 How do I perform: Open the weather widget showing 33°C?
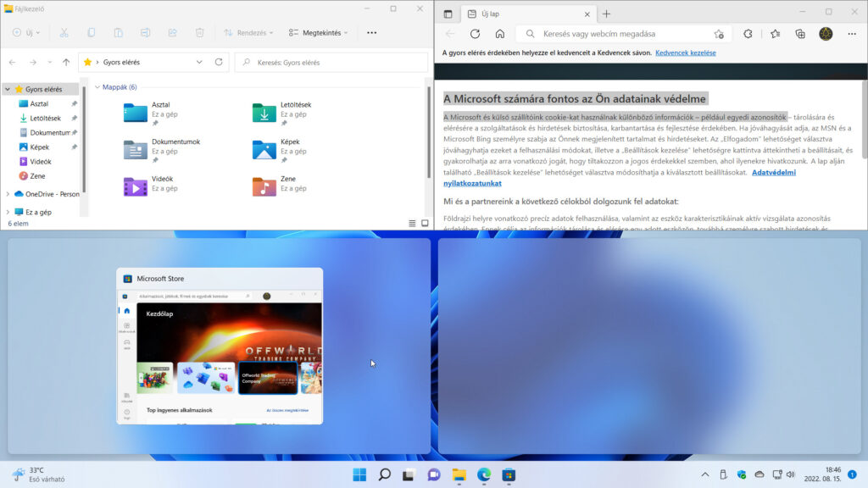[37, 474]
